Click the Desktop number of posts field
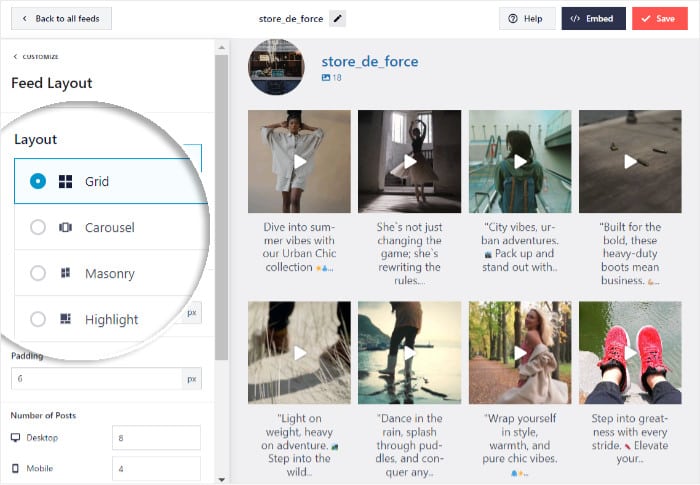Viewport: 700px width, 485px height. point(156,438)
